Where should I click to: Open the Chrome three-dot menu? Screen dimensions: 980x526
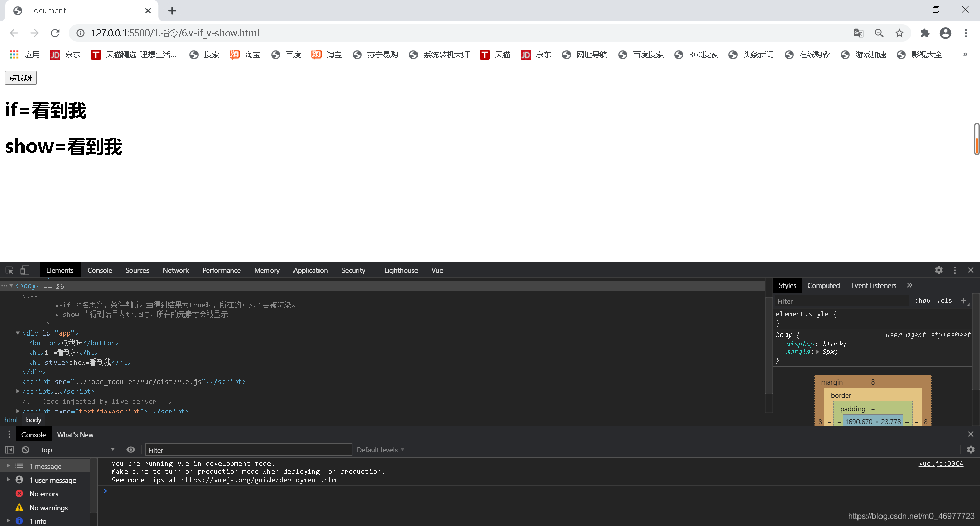pyautogui.click(x=966, y=33)
